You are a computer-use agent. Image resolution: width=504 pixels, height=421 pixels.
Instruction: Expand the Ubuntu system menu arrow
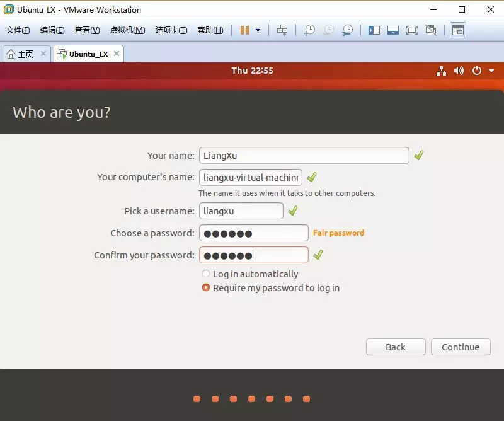pos(491,71)
